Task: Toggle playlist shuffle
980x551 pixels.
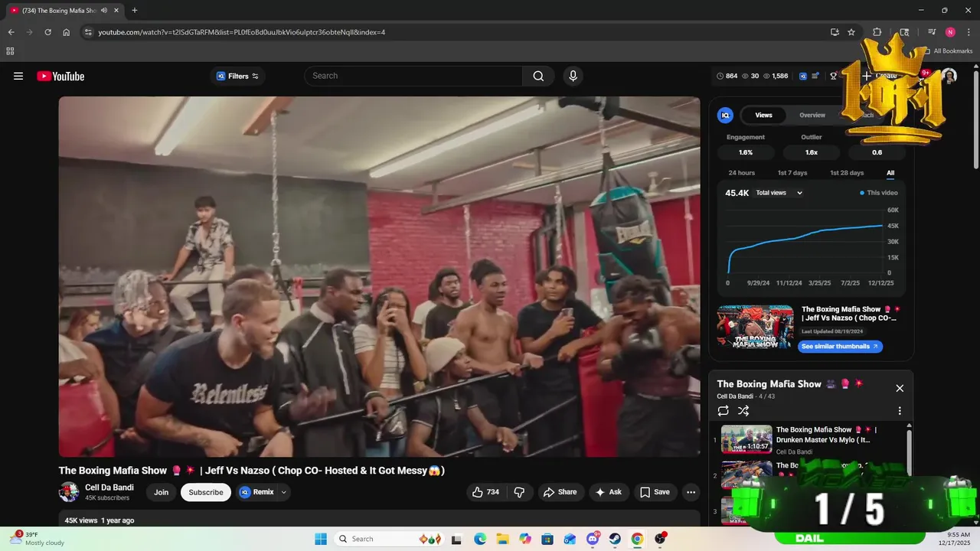Action: tap(743, 411)
